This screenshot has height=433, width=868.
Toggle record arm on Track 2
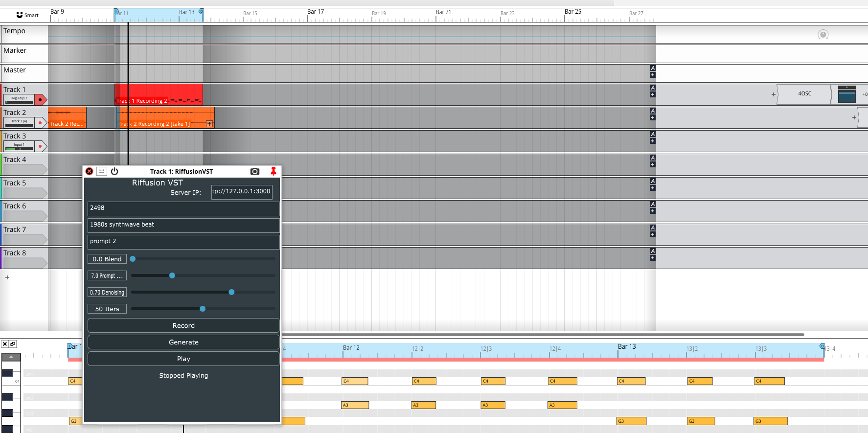41,123
